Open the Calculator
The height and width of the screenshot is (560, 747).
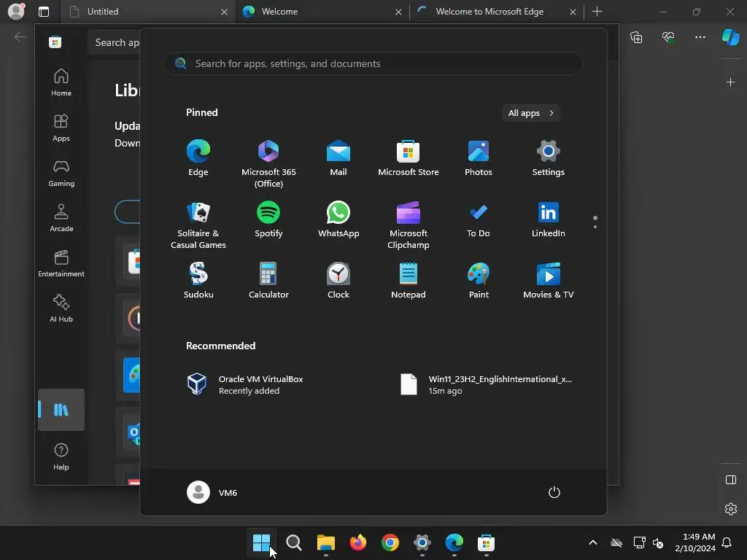268,281
